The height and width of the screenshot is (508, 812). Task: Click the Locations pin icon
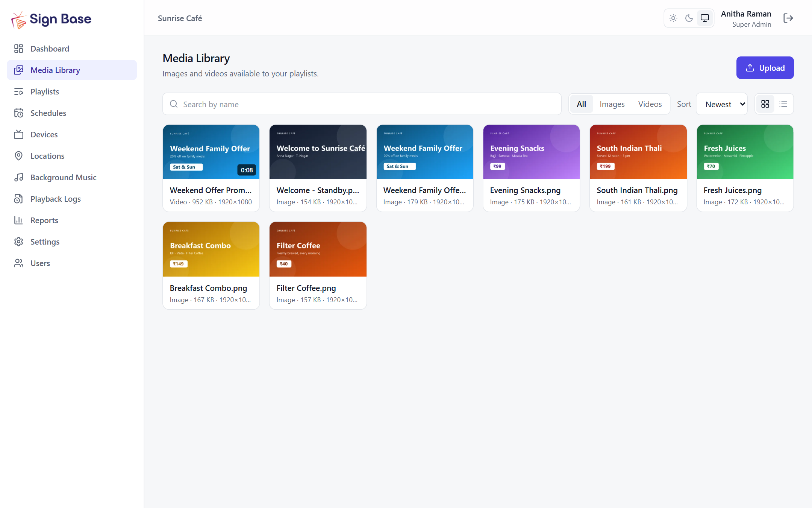[18, 156]
